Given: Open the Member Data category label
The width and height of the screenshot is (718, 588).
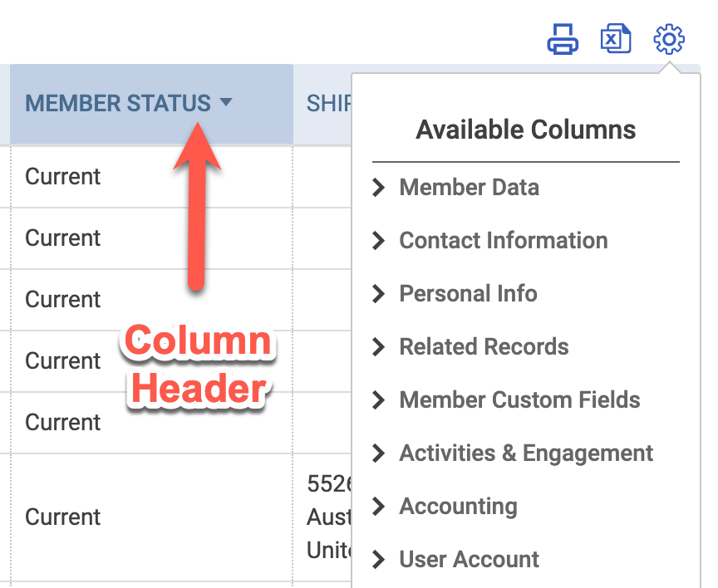Looking at the screenshot, I should coord(469,187).
